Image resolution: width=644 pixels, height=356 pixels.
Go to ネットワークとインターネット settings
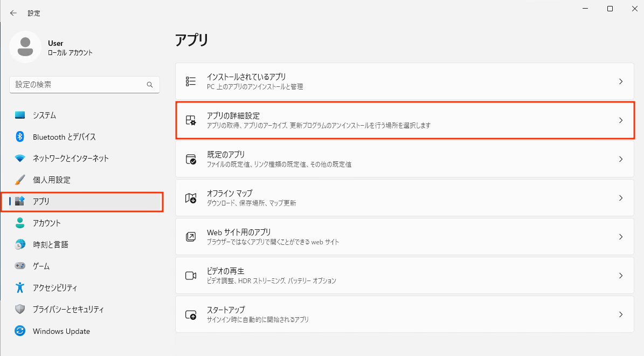coord(71,159)
